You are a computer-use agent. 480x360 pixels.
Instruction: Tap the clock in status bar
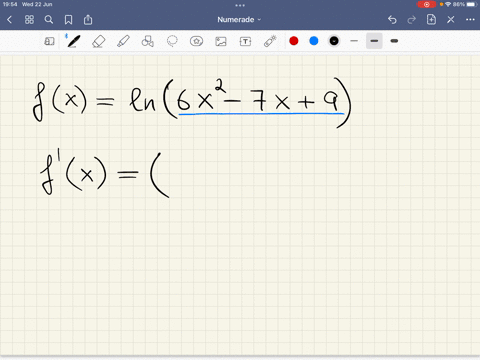click(10, 4)
